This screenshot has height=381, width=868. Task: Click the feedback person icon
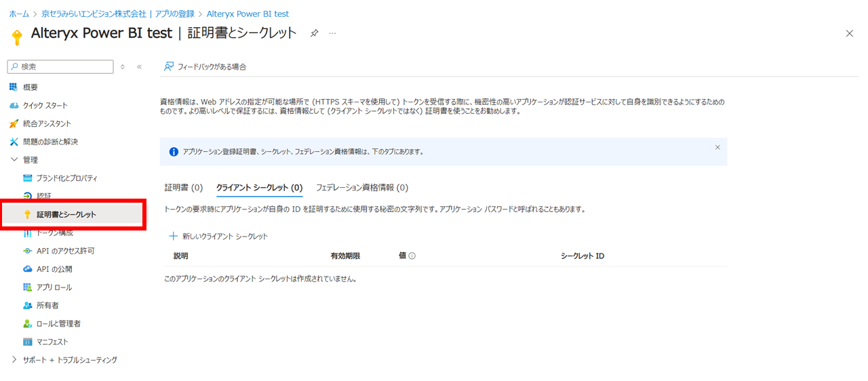click(169, 66)
